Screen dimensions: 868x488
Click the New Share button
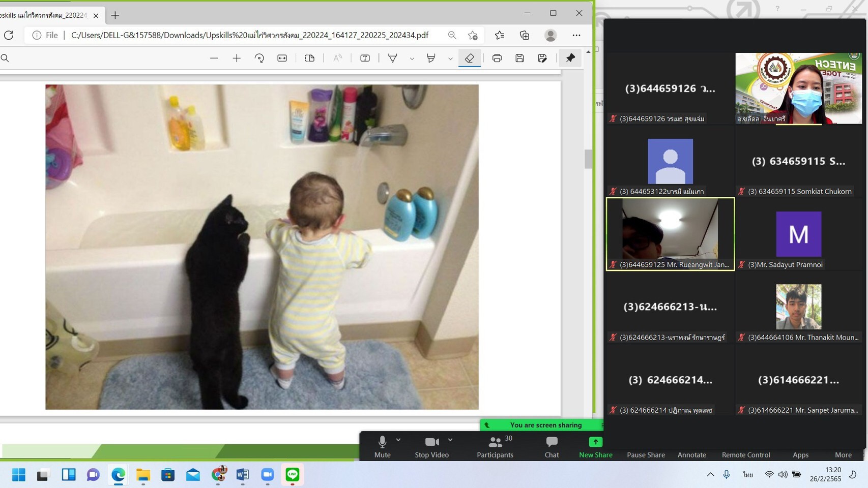[x=595, y=446]
